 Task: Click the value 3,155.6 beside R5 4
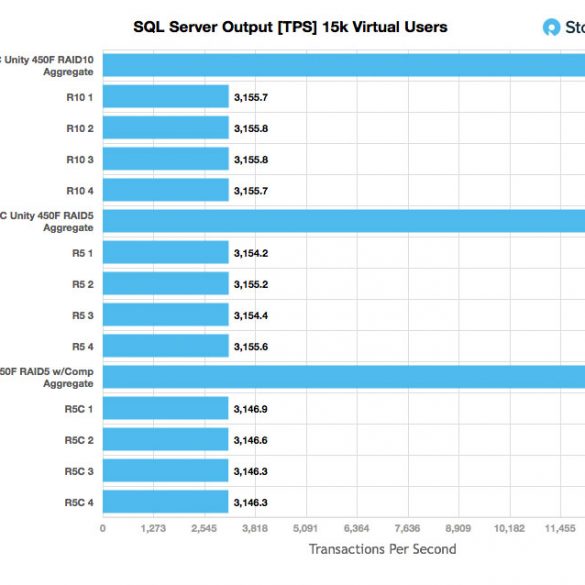251,347
